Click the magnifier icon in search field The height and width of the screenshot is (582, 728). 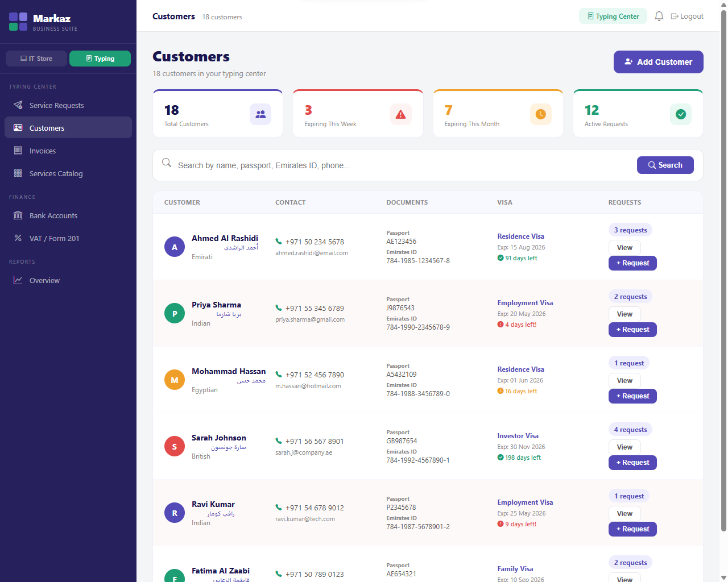click(x=167, y=163)
